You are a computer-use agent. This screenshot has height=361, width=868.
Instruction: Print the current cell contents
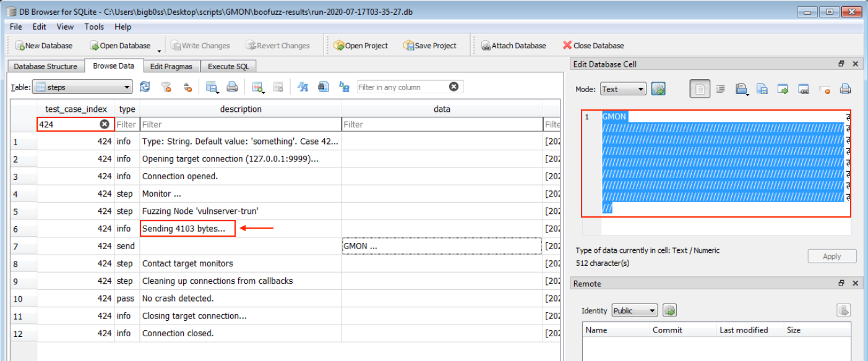point(845,88)
